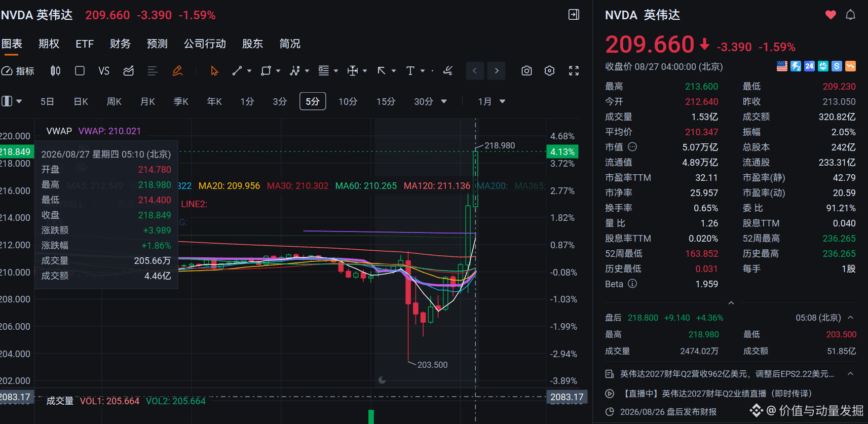Collapse the side panel with arrow icon

(574, 15)
